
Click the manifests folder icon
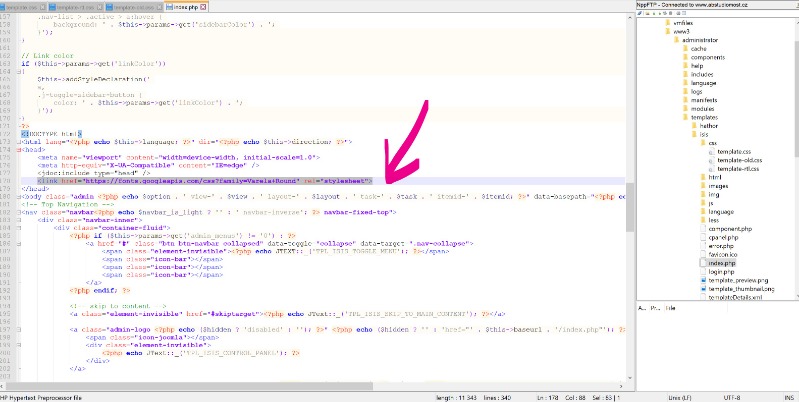pos(685,100)
